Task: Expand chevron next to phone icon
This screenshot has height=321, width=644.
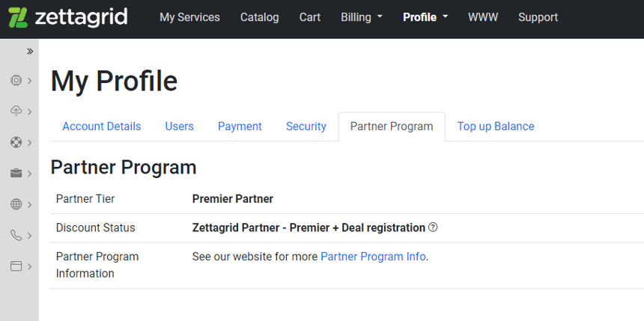Action: 29,236
